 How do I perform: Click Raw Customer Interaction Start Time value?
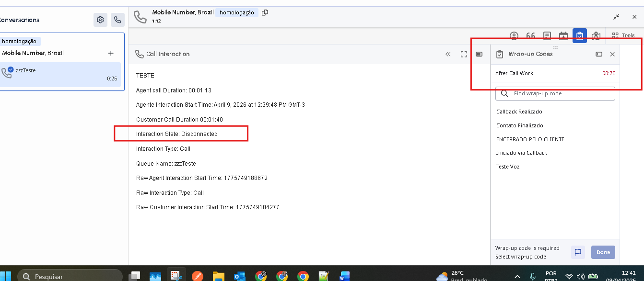coord(258,207)
